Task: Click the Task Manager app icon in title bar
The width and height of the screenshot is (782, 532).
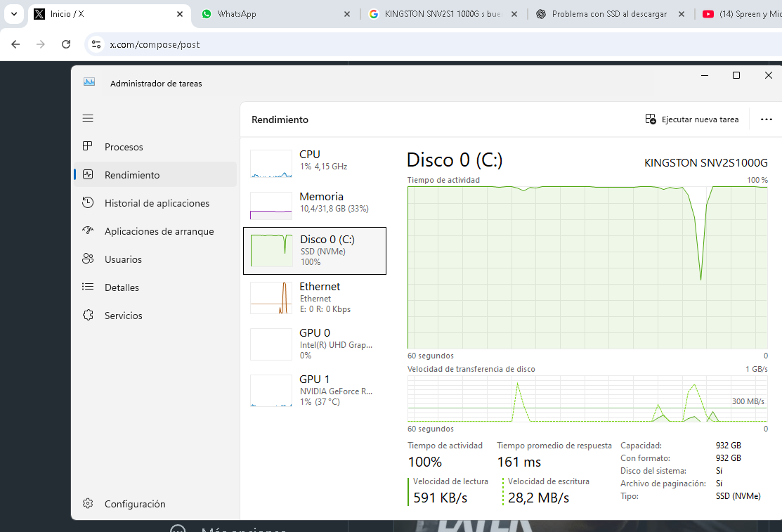Action: (89, 82)
